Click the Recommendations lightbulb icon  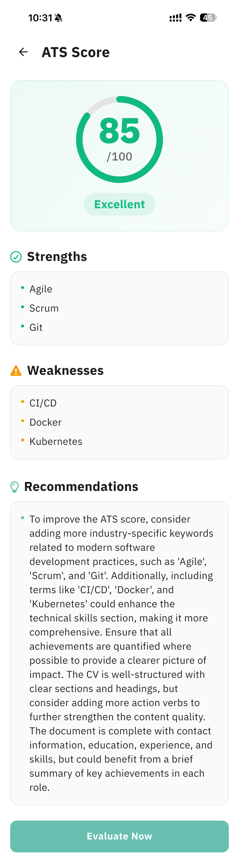point(14,487)
